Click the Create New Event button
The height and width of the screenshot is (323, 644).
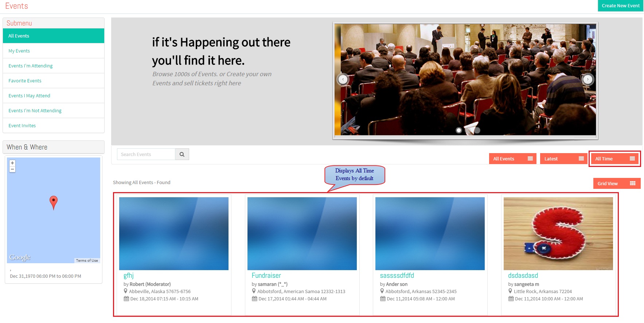(620, 5)
